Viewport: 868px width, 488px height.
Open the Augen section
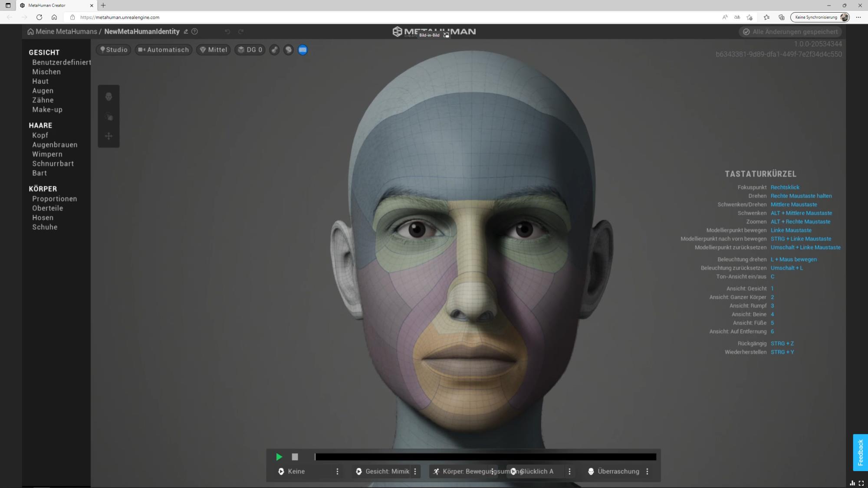43,91
